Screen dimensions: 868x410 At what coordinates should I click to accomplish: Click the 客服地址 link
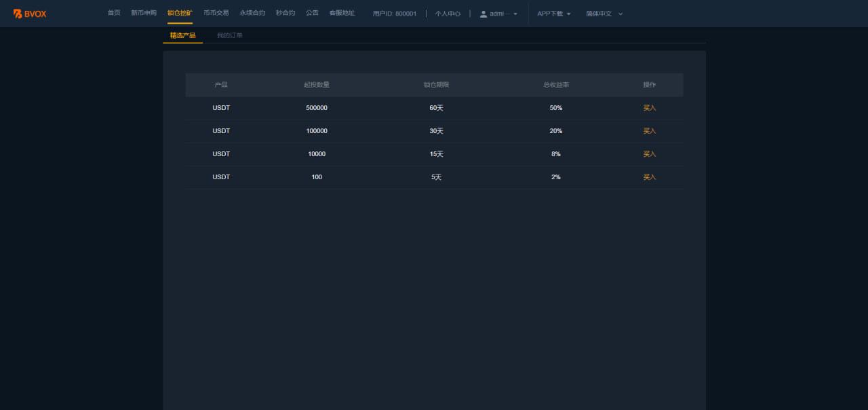click(342, 13)
